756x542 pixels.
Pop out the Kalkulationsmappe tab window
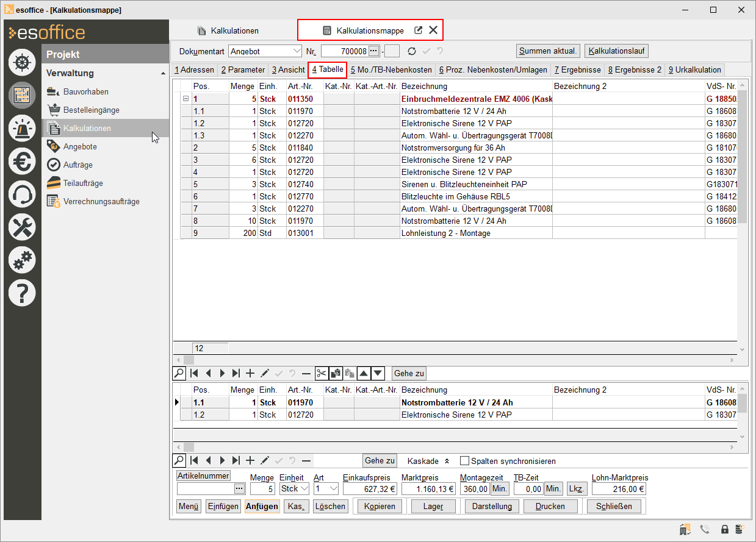[x=418, y=30]
